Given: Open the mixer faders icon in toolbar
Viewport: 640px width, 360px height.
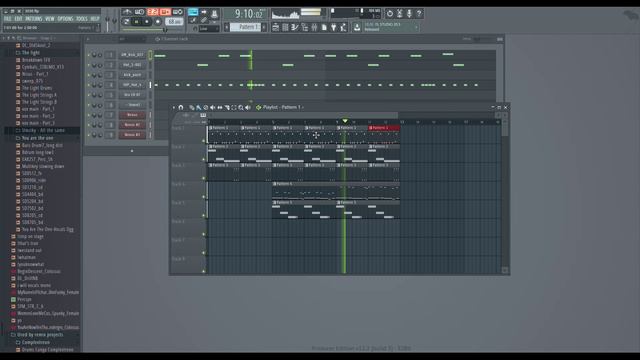Looking at the screenshot, I should tap(314, 27).
